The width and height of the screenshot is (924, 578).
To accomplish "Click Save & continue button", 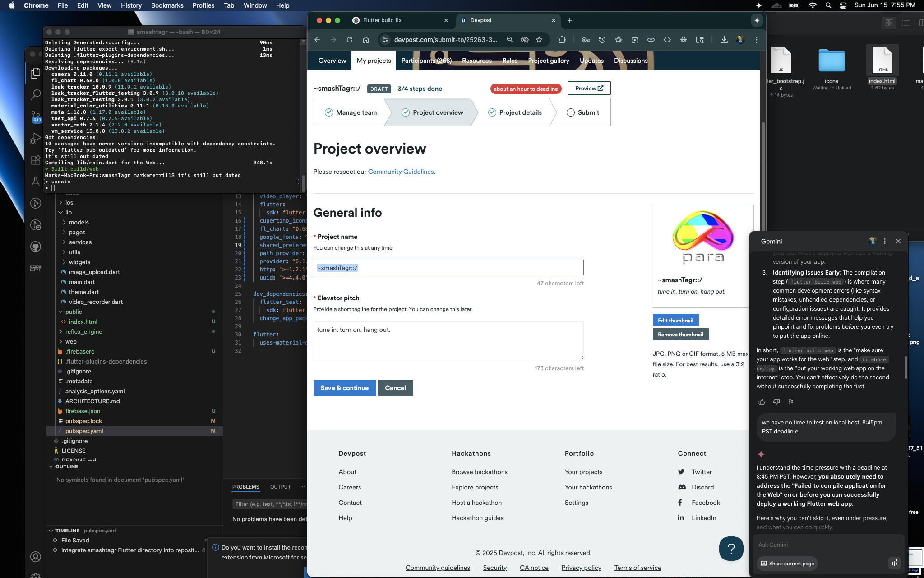I will pos(344,388).
